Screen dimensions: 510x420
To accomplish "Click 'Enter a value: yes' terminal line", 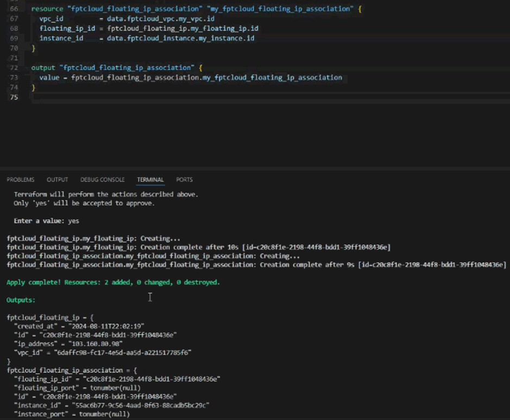I will pyautogui.click(x=47, y=221).
